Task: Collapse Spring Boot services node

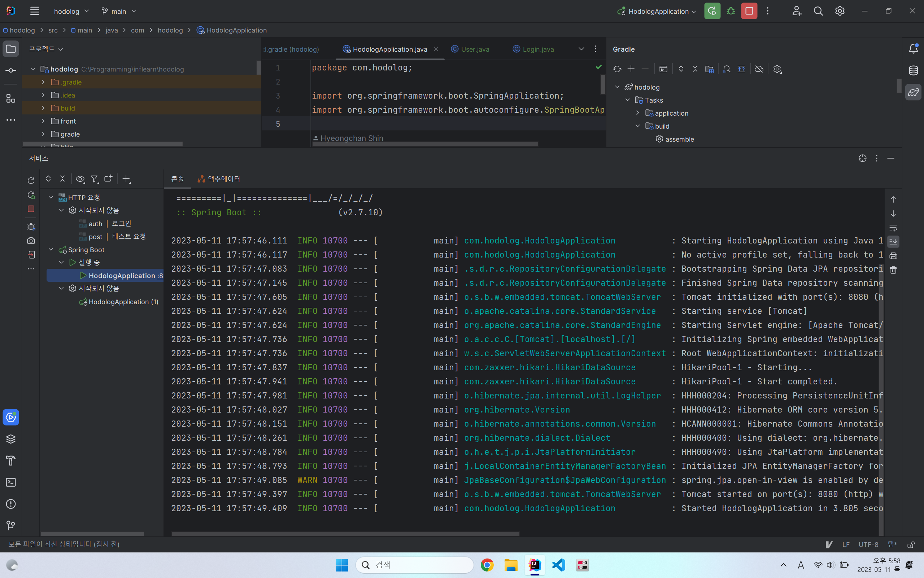Action: tap(51, 250)
